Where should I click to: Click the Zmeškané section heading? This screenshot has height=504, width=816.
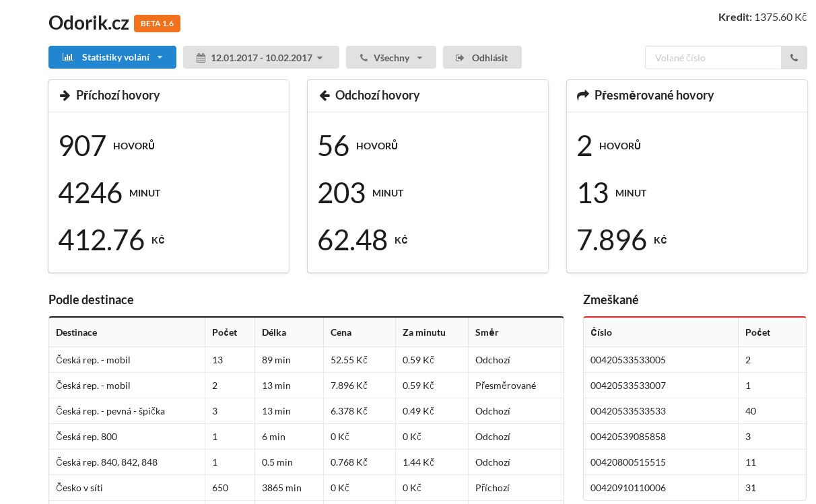click(611, 300)
